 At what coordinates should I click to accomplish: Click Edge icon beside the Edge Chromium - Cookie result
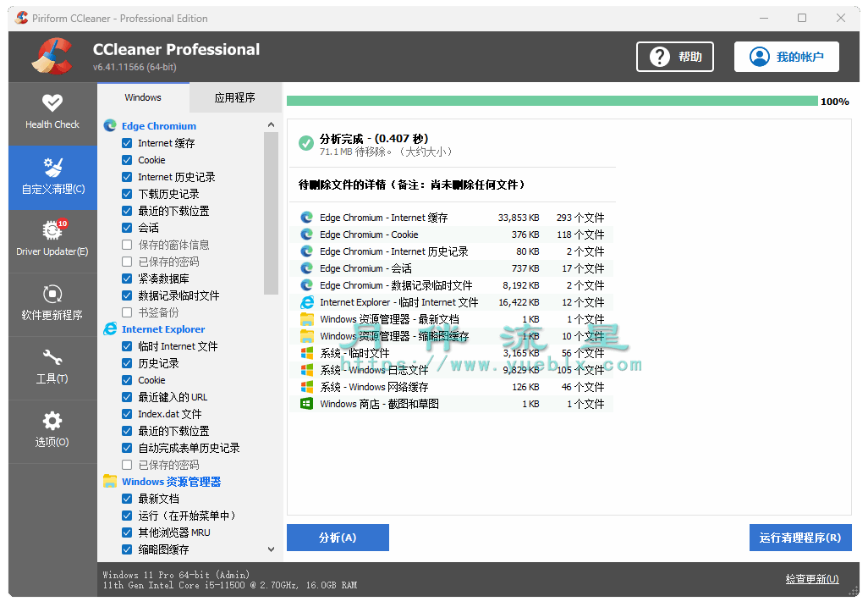click(307, 235)
